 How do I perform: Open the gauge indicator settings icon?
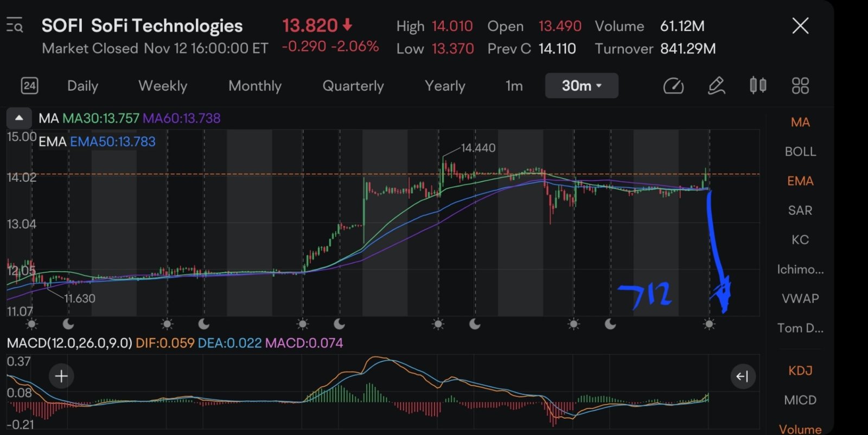[x=673, y=86]
